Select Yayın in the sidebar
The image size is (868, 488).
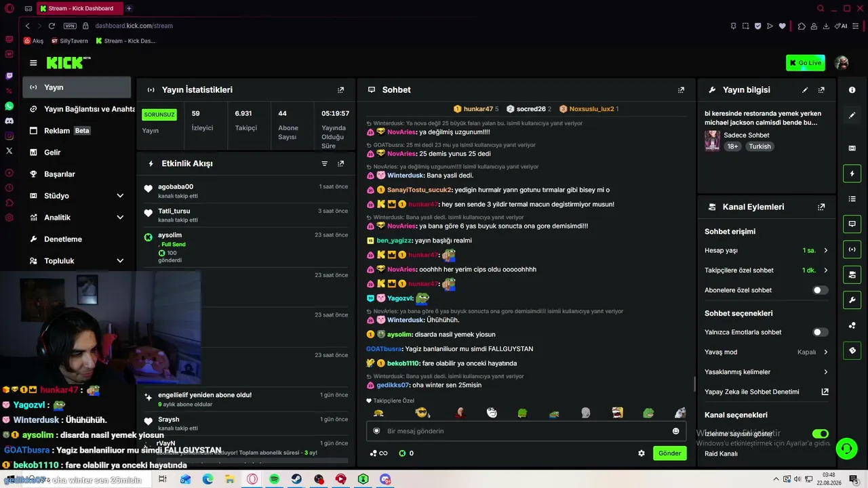click(x=77, y=87)
